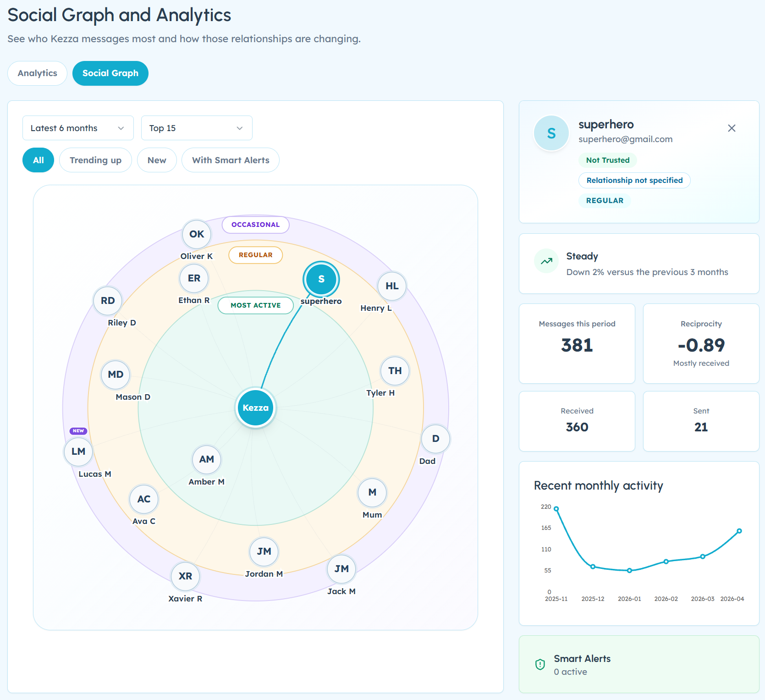Viewport: 765px width, 700px height.
Task: Click the Smart Alerts shield icon
Action: [x=540, y=664]
